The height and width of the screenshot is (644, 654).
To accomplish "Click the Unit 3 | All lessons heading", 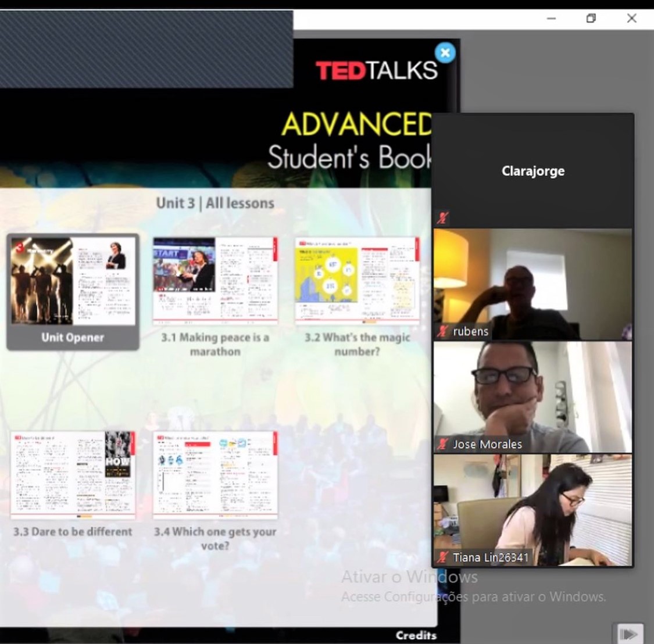I will pyautogui.click(x=215, y=203).
